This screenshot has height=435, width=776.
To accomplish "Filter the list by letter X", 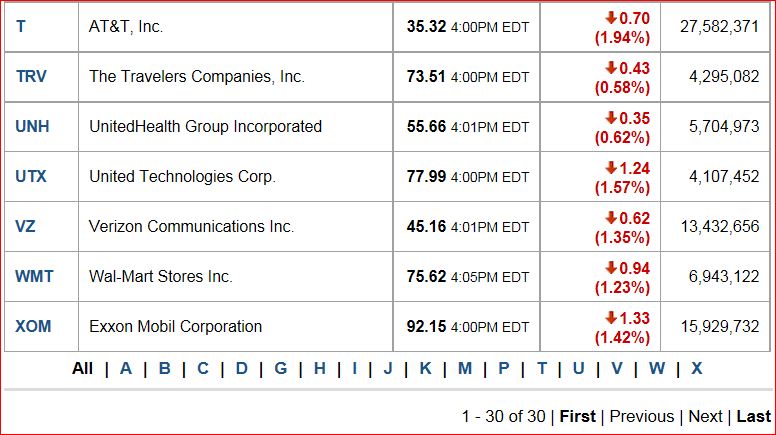I will 696,368.
